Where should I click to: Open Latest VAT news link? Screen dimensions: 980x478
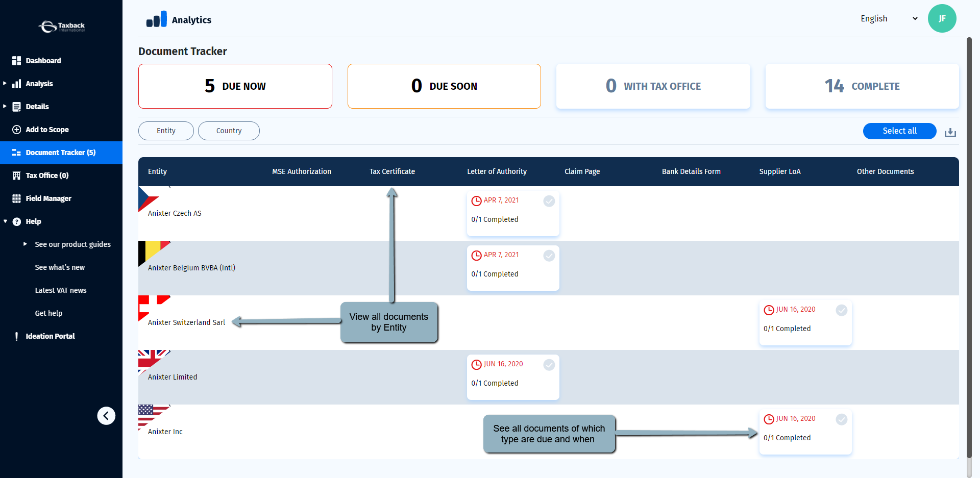(61, 290)
